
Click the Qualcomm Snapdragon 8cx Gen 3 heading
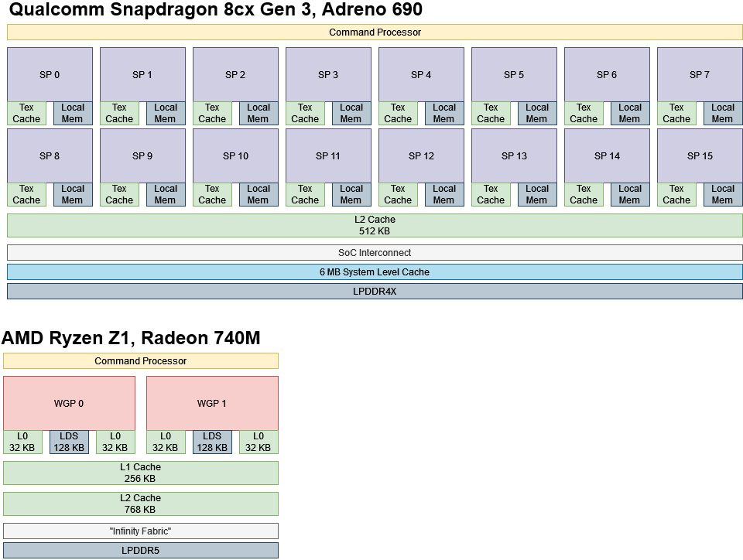[216, 9]
